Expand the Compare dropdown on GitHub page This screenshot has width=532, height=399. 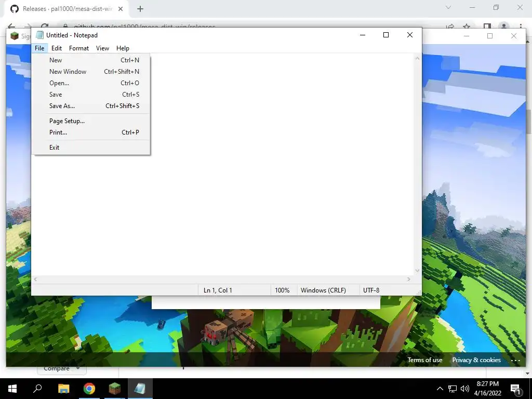[x=61, y=369]
